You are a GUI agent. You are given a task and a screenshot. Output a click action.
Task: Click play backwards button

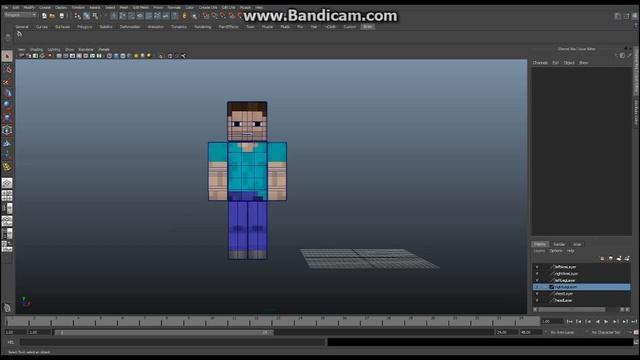tap(597, 322)
